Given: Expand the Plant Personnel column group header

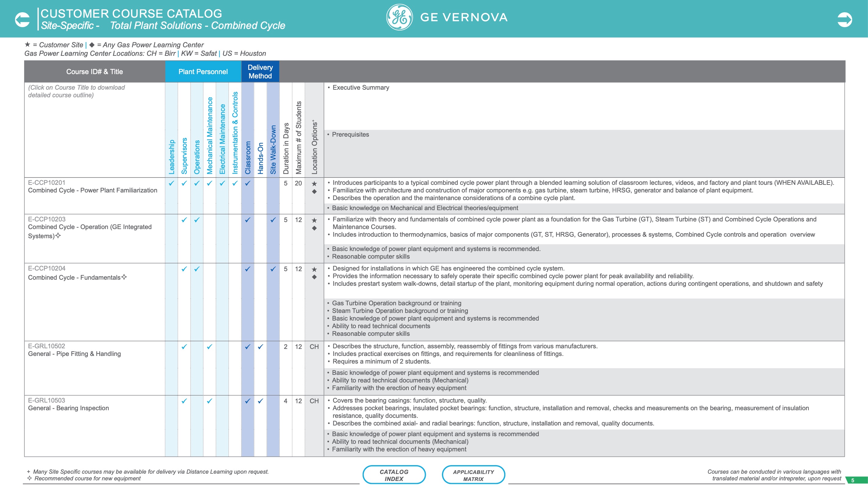Looking at the screenshot, I should [203, 71].
